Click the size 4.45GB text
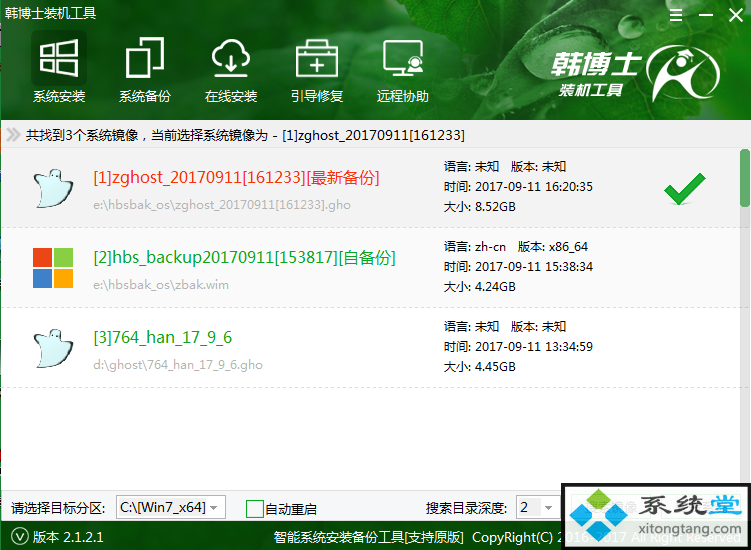The height and width of the screenshot is (550, 751). pos(495,367)
